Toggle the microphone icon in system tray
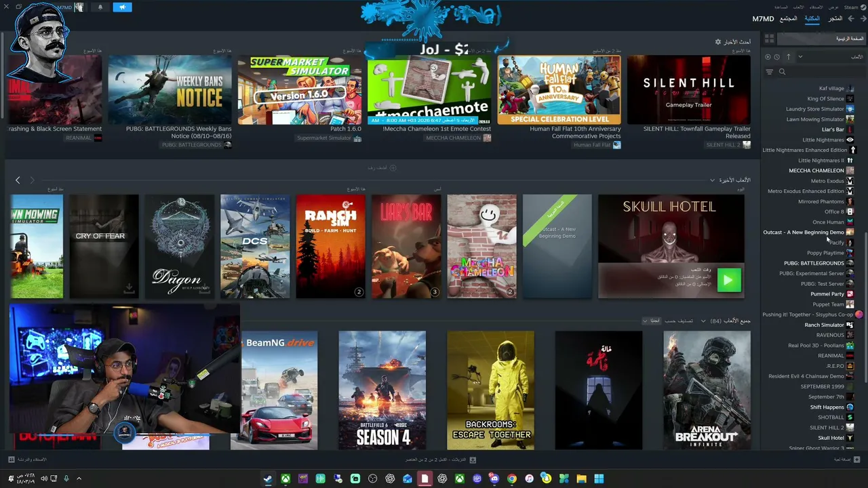This screenshot has width=868, height=488. (x=66, y=479)
